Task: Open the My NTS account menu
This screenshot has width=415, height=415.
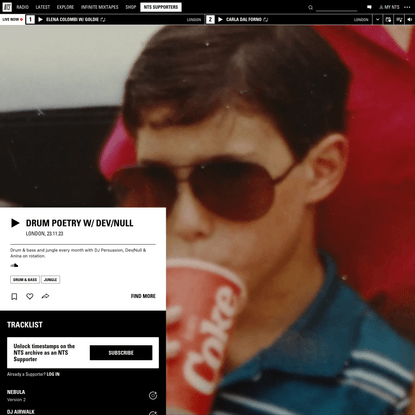Action: pyautogui.click(x=389, y=7)
